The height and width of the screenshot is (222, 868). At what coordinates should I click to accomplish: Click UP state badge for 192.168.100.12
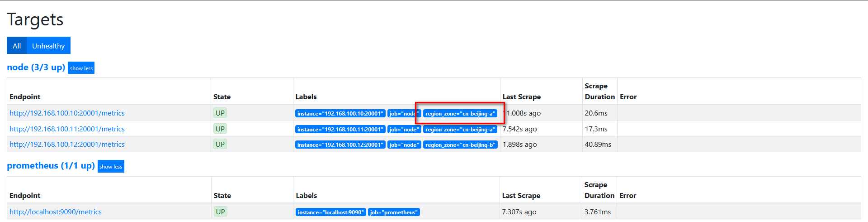point(220,145)
